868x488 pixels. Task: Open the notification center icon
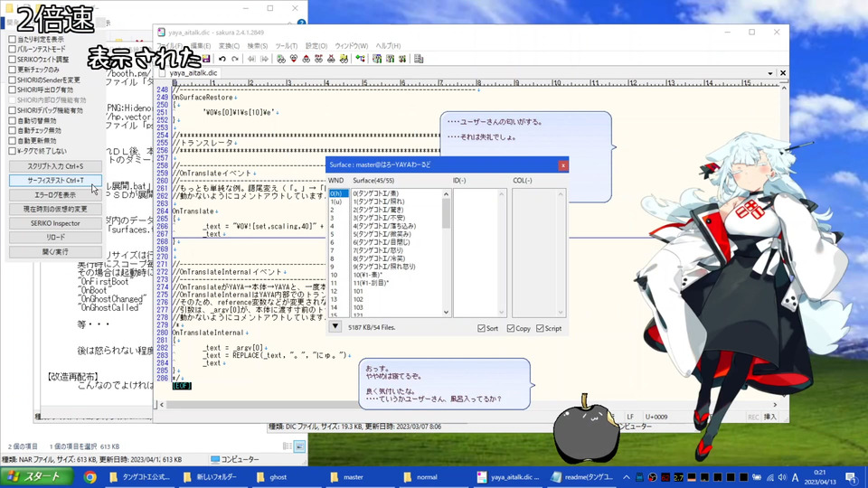coord(851,477)
